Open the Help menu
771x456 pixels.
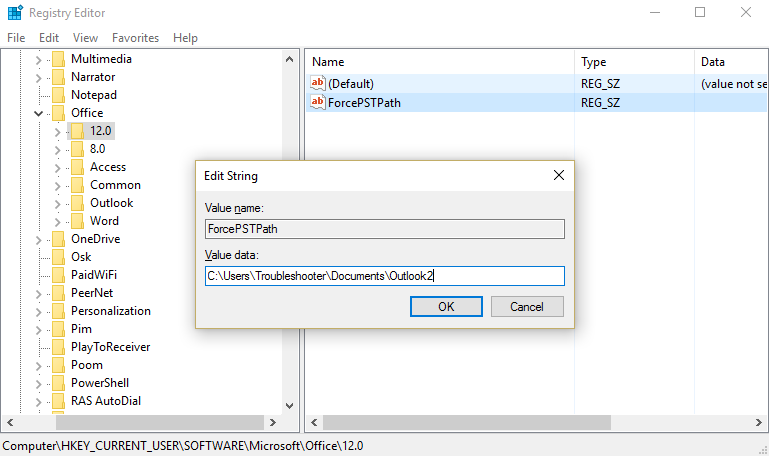[185, 38]
